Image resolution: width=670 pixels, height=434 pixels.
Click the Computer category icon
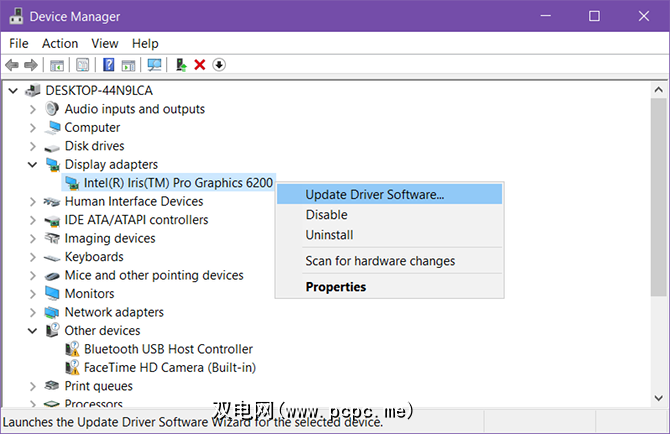click(53, 127)
